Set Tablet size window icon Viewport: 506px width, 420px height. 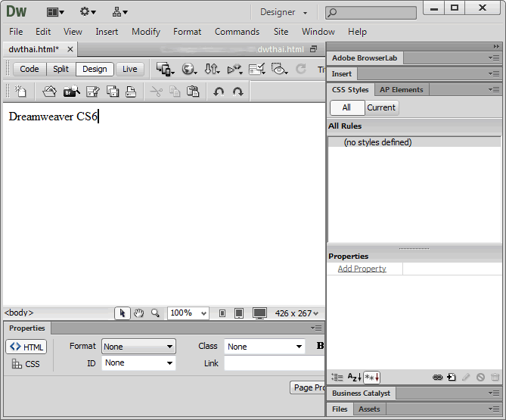[x=239, y=313]
